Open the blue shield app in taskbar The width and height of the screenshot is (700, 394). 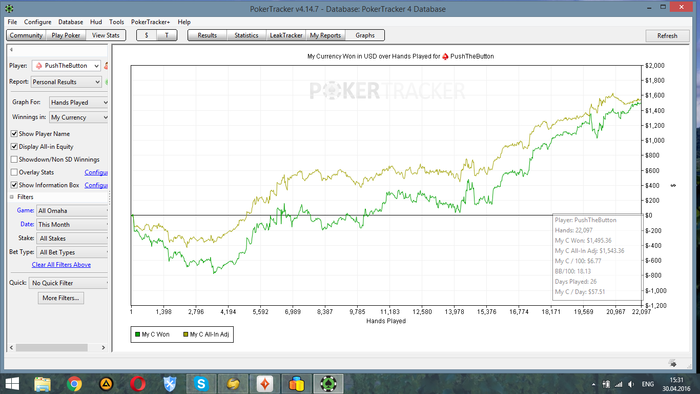pyautogui.click(x=170, y=384)
